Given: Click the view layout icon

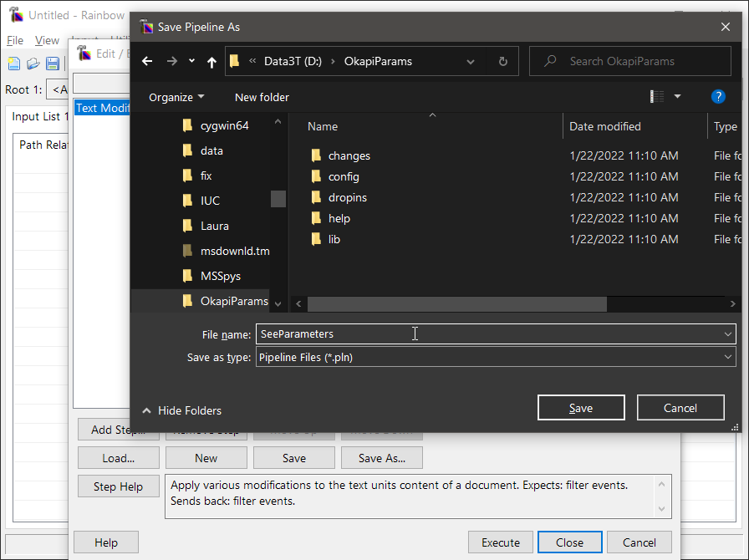Looking at the screenshot, I should 657,97.
